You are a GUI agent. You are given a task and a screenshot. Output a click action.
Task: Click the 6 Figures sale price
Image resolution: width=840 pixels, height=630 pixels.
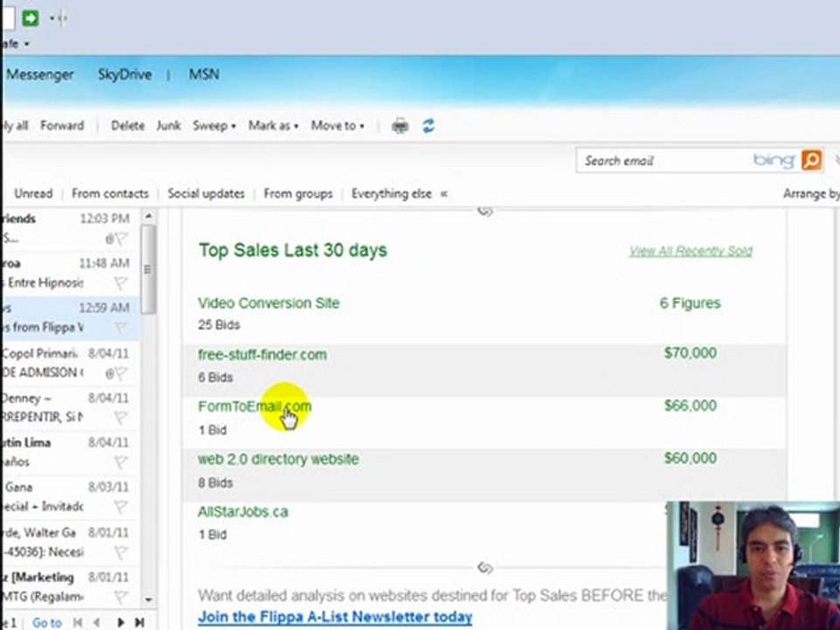click(690, 304)
